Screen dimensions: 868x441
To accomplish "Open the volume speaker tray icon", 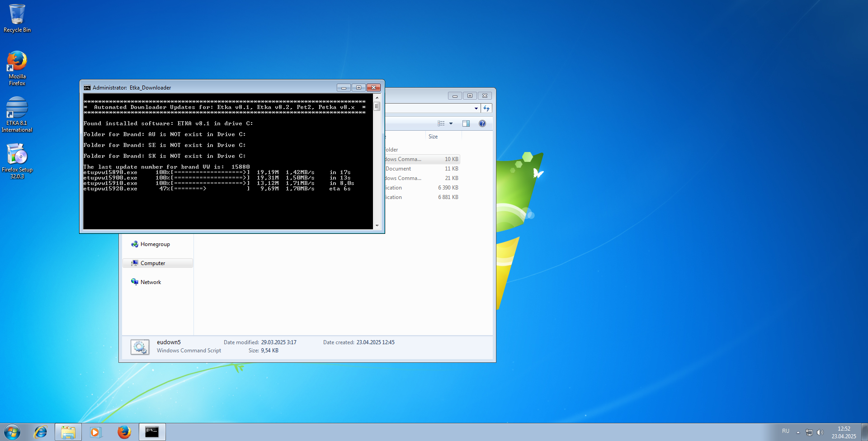I will click(820, 432).
